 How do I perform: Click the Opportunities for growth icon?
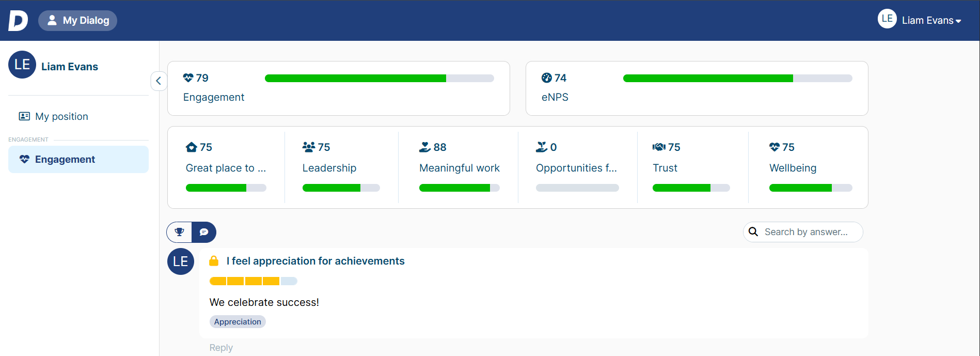tap(542, 147)
